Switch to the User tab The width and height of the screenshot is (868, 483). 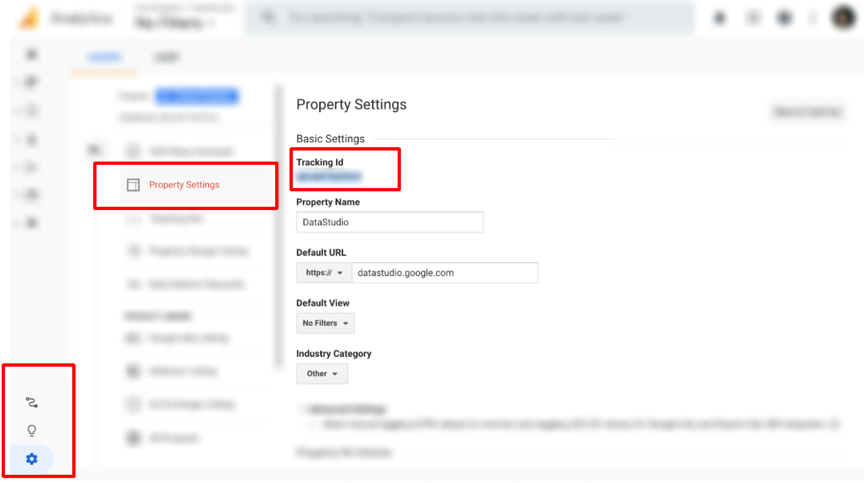click(166, 57)
